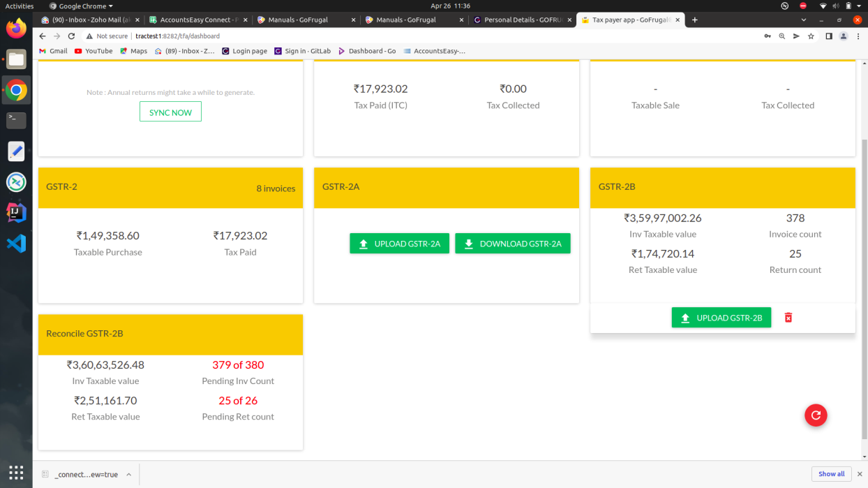Open the Google Chrome app menu in top bar
Image resolution: width=868 pixels, height=488 pixels.
click(81, 6)
